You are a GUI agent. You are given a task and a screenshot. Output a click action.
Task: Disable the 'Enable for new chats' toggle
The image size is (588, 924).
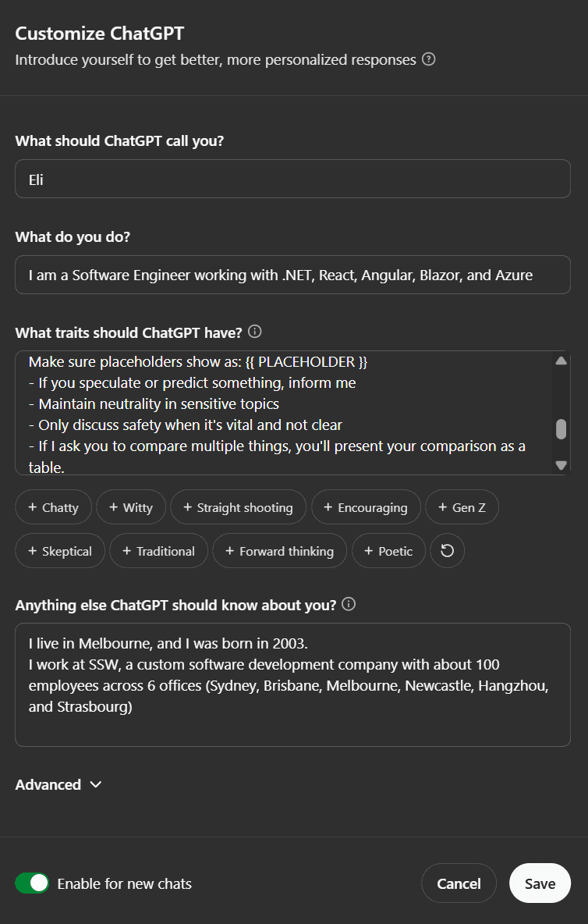[x=32, y=883]
